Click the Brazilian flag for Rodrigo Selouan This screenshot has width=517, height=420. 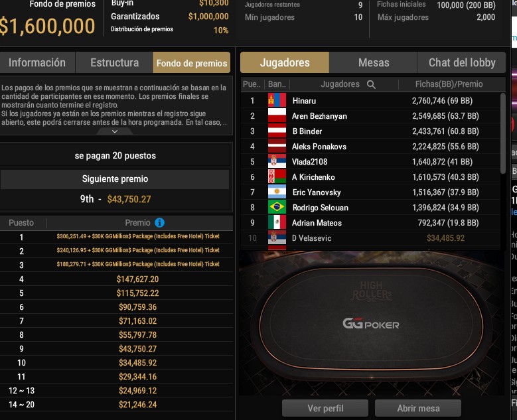277,208
